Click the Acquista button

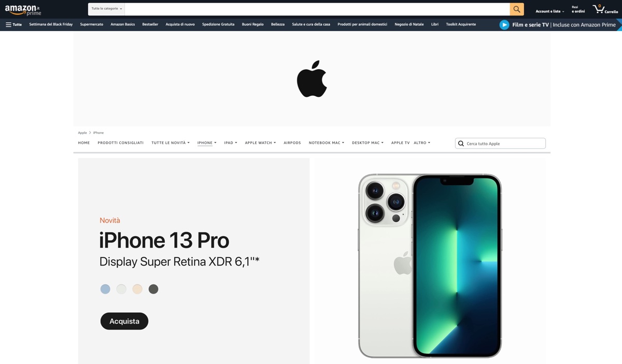[124, 321]
